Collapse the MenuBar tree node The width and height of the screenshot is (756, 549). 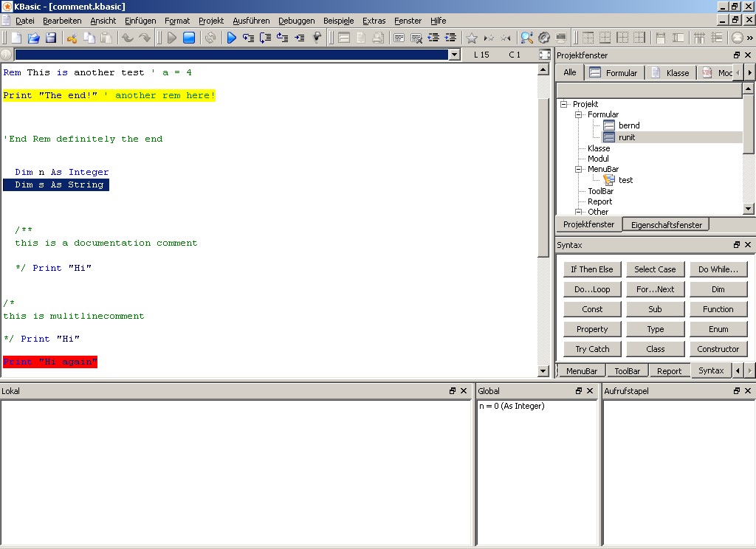[579, 169]
